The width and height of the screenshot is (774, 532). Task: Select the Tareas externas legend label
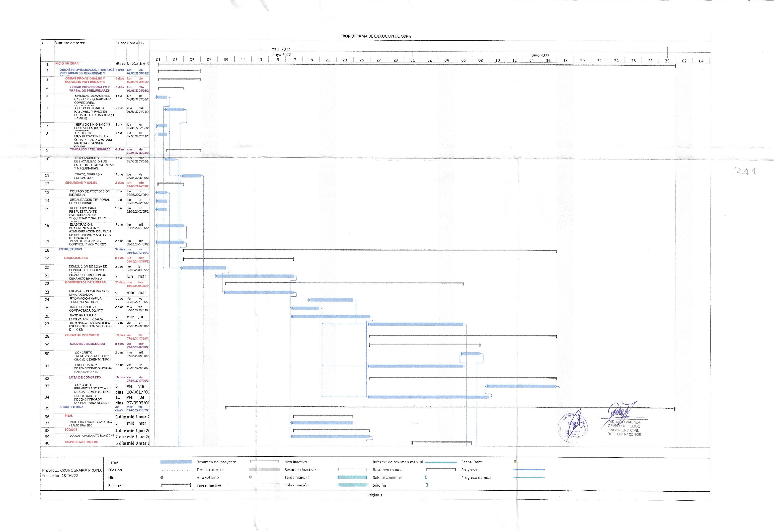[210, 470]
